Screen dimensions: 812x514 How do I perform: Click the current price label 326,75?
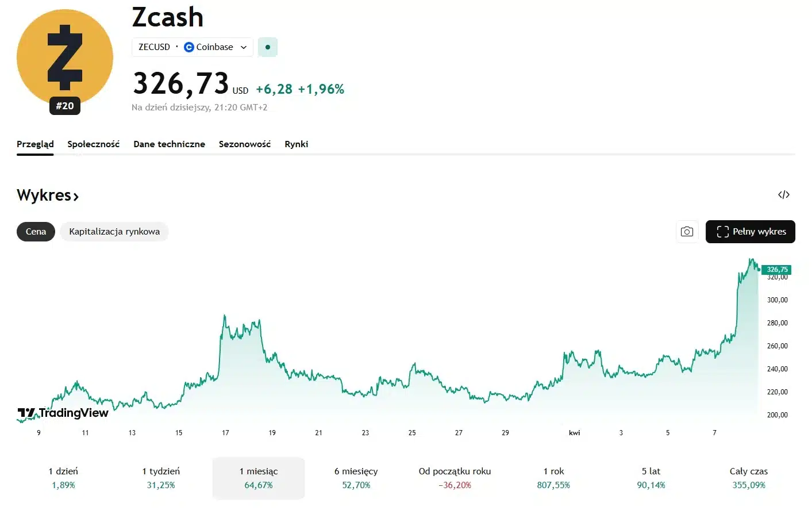tap(776, 270)
